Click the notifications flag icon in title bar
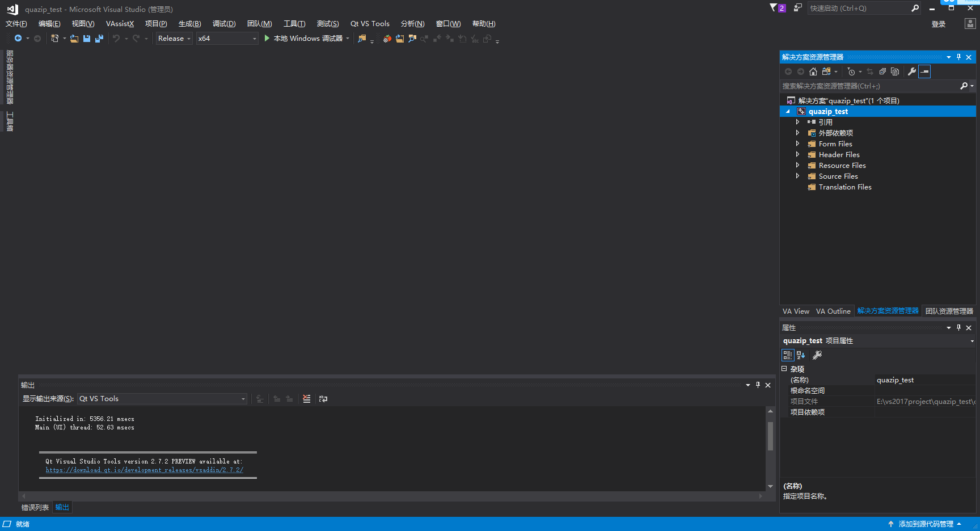Image resolution: width=980 pixels, height=531 pixels. click(778, 8)
